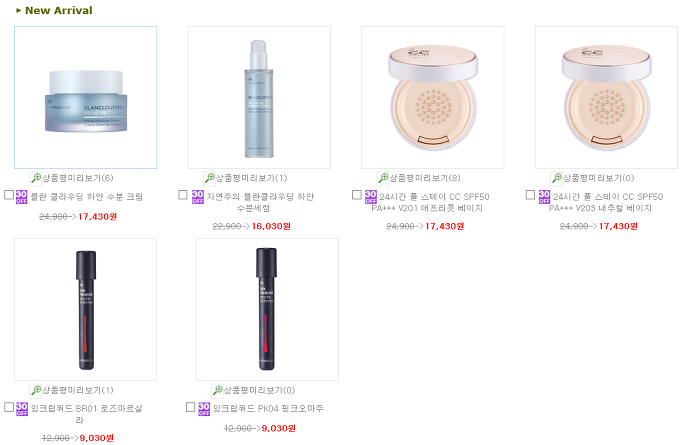Click review preview magnifier icon under Blanclouding cream
This screenshot has height=445, width=683.
(x=36, y=178)
